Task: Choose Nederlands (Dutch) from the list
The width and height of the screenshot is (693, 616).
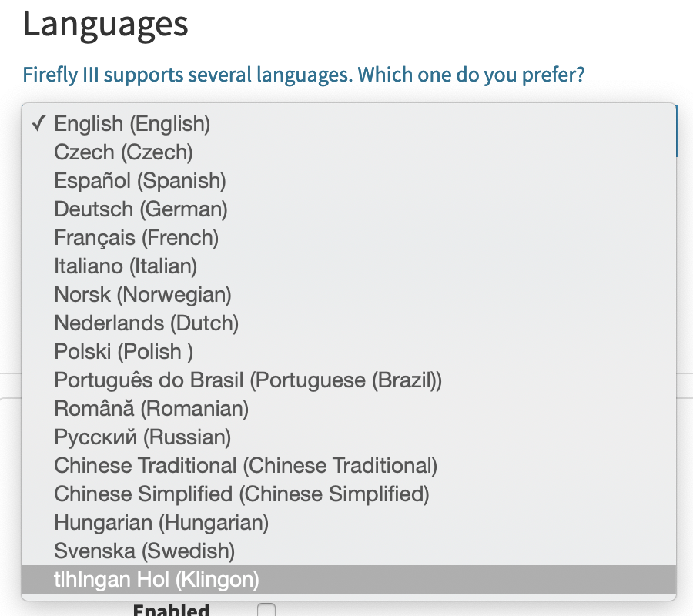Action: pyautogui.click(x=146, y=323)
